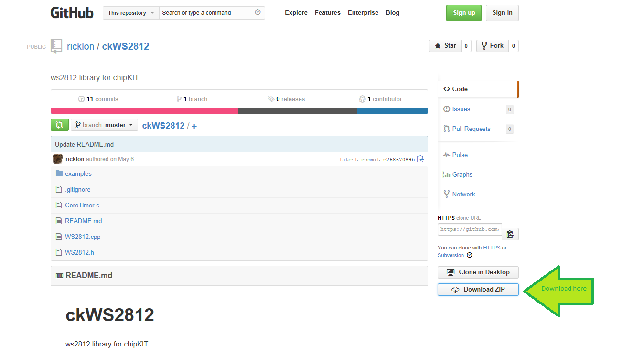Click the HTTPS clone URL field
The height and width of the screenshot is (357, 644).
point(470,229)
